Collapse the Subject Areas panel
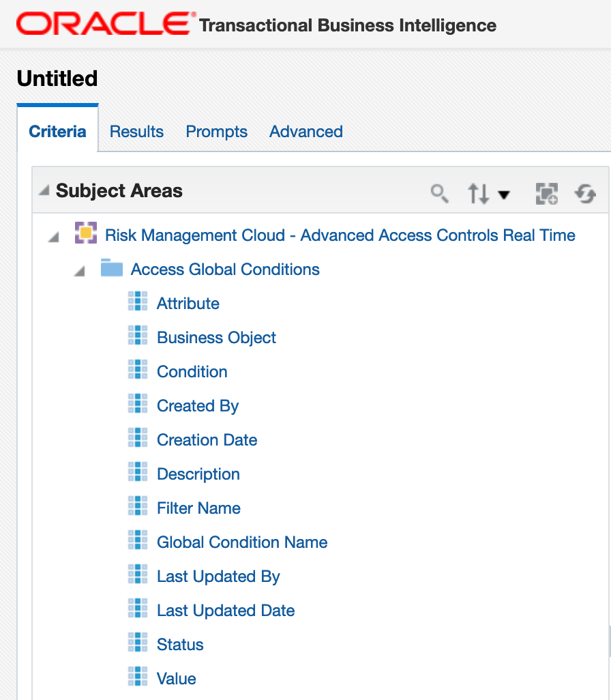 pyautogui.click(x=44, y=190)
